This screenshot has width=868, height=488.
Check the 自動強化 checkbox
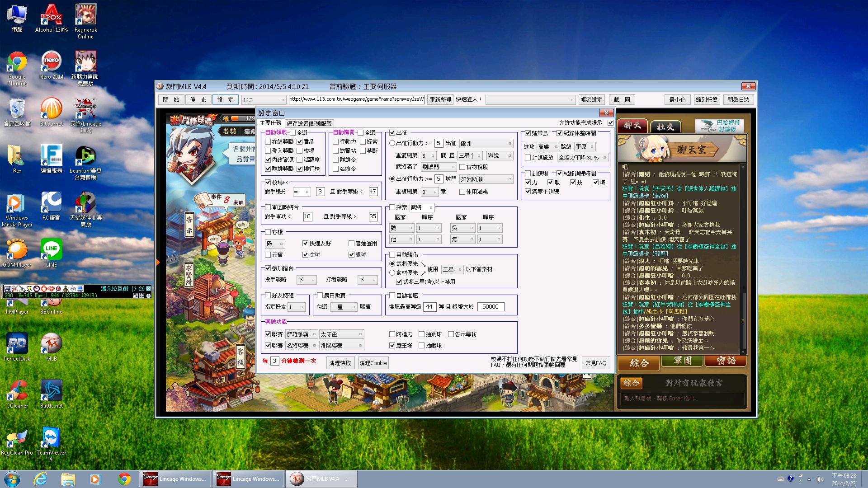392,255
